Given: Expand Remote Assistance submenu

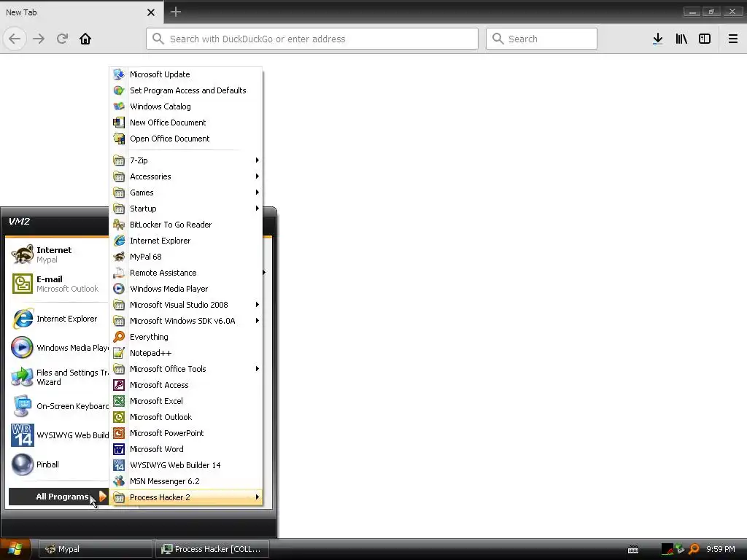Looking at the screenshot, I should coord(186,273).
